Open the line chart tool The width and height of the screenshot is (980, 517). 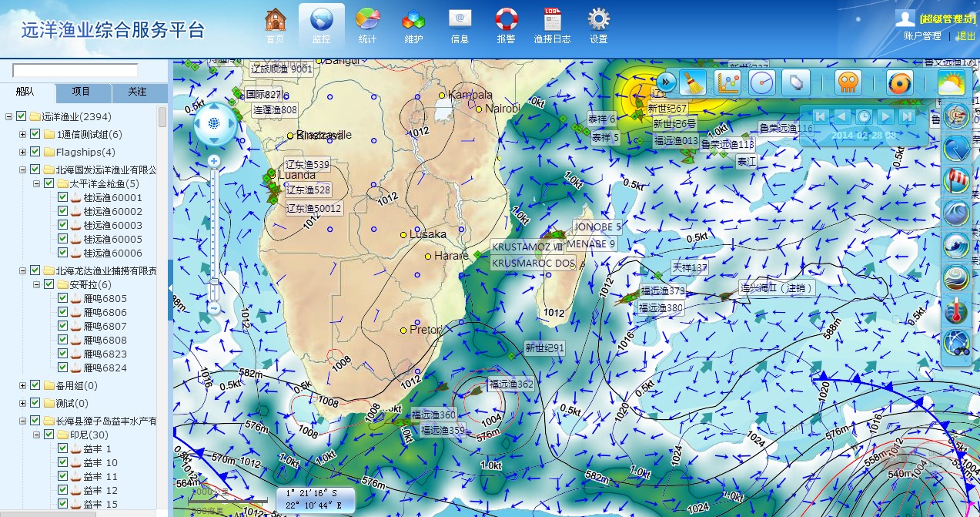(727, 82)
